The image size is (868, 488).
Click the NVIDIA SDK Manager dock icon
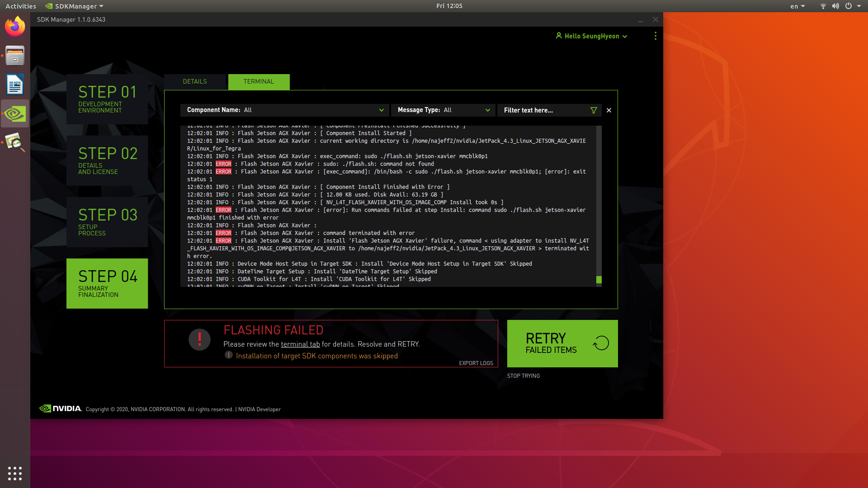pos(15,114)
